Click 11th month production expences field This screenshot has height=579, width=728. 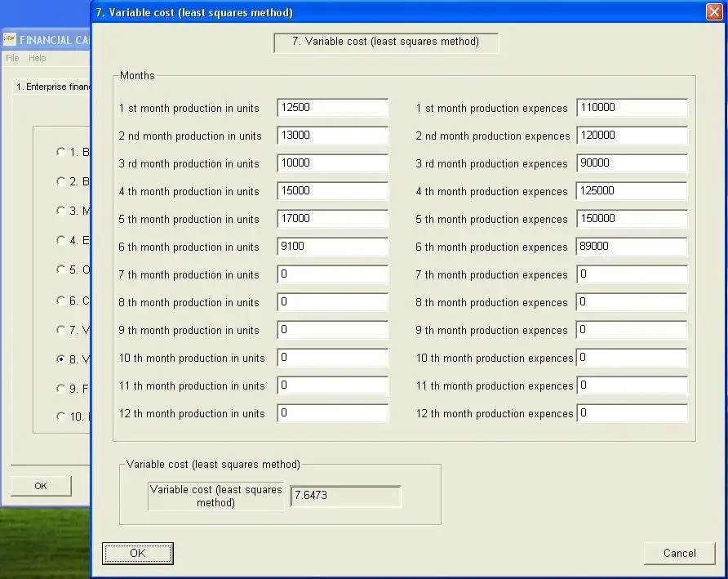632,385
